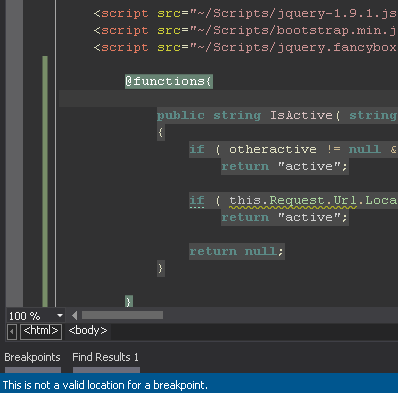Screen dimensions: 398x393
Task: Switch to the Breakpoints tab
Action: 32,357
